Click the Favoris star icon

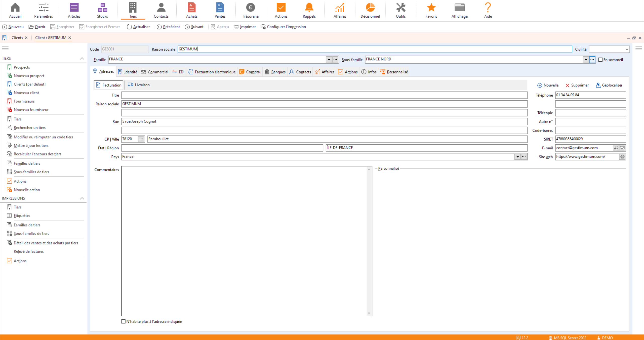pos(431,8)
